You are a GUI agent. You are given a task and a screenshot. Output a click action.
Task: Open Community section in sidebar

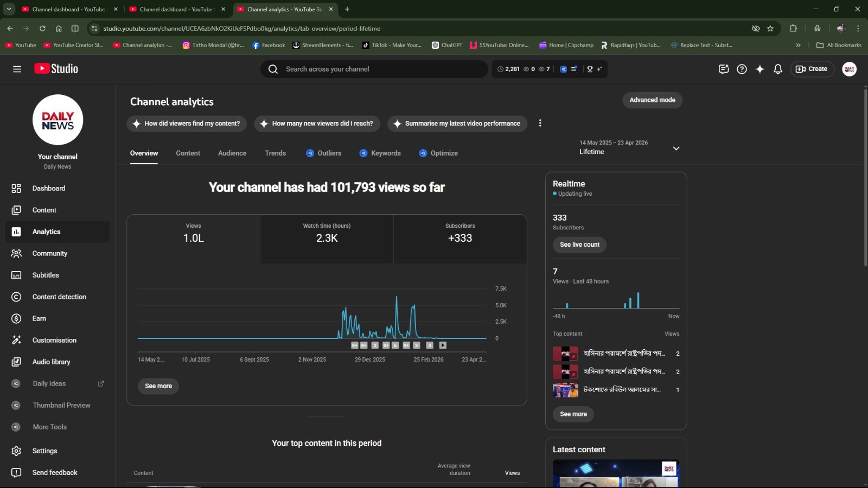pos(58,253)
